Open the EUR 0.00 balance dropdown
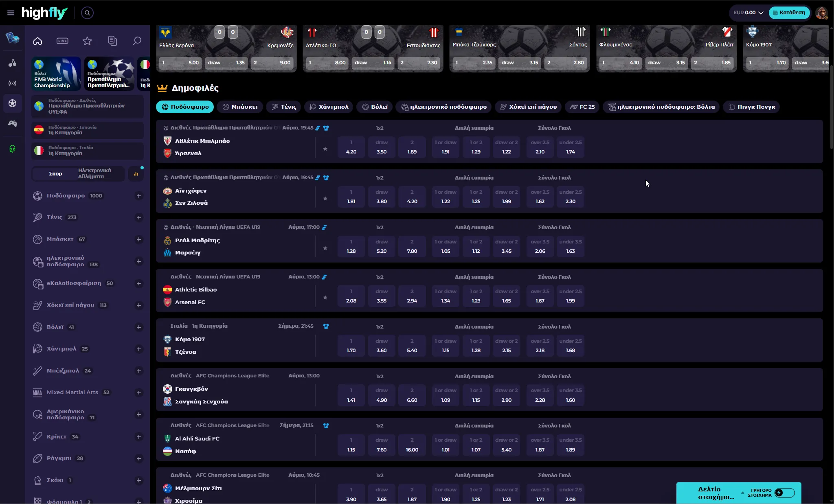The width and height of the screenshot is (834, 504). pos(748,13)
